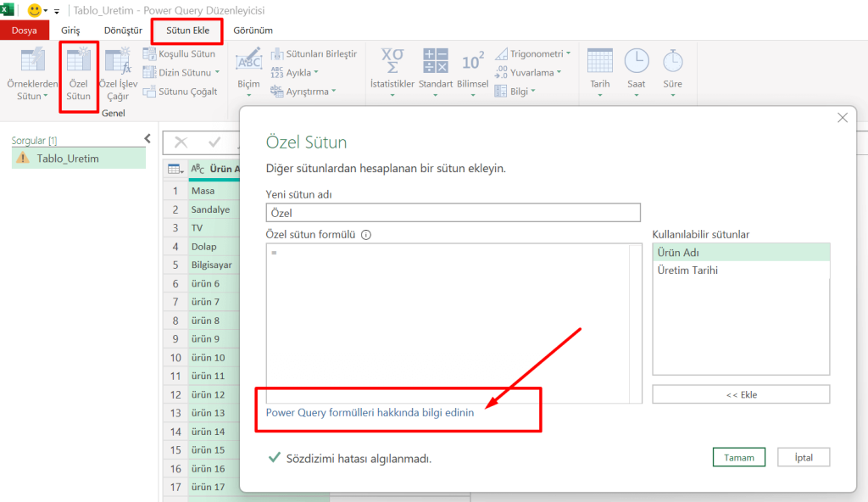The image size is (868, 502).
Task: Open Power Query formülleri help link
Action: [x=370, y=412]
